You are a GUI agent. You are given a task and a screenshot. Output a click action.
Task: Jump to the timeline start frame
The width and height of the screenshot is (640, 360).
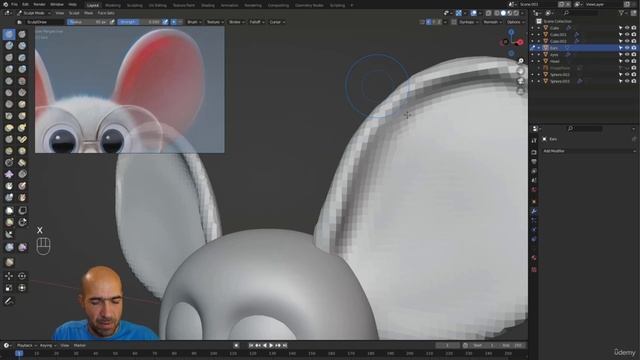click(251, 346)
